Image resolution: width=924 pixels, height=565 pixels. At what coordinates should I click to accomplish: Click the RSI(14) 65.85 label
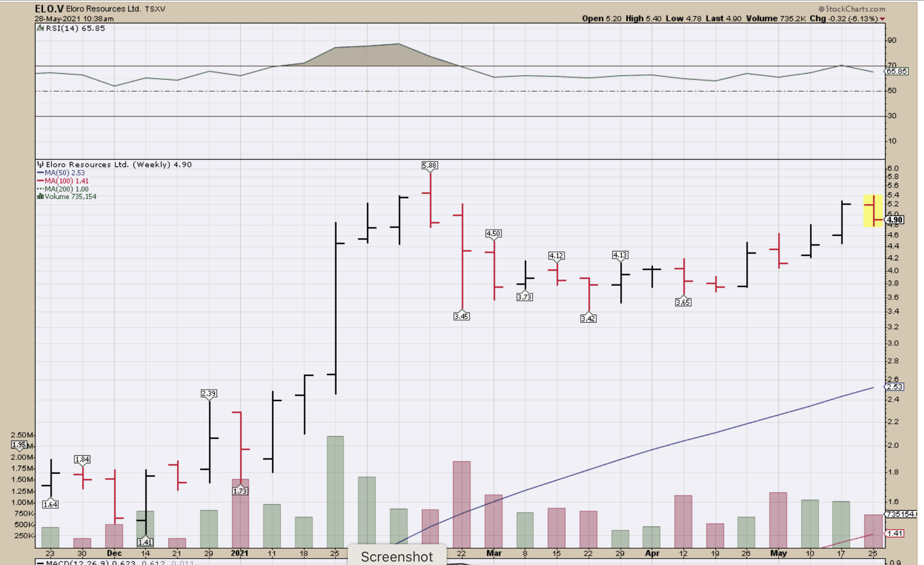pos(75,28)
